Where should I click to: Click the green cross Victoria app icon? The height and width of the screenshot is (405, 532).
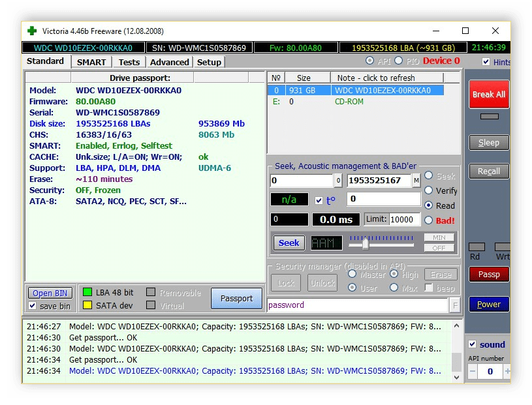(32, 31)
